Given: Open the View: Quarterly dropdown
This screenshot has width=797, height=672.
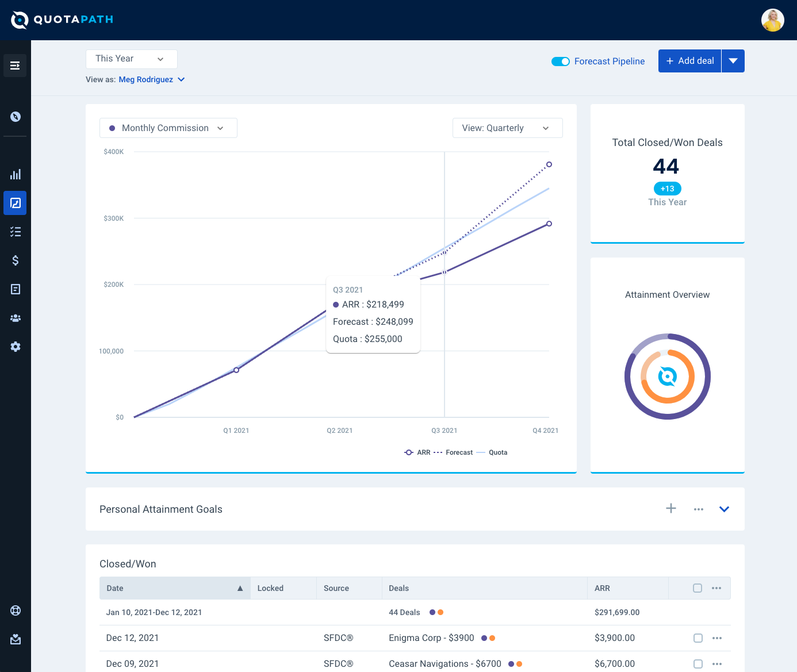Looking at the screenshot, I should tap(508, 128).
